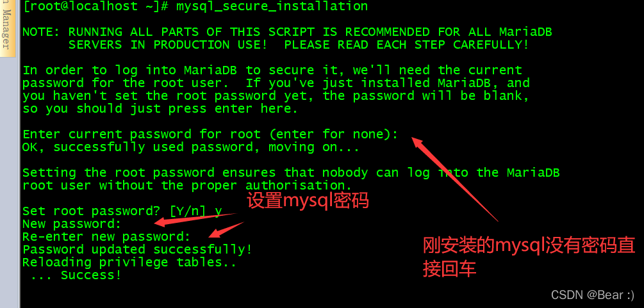Click the red 设置mysql密码 annotation

308,201
